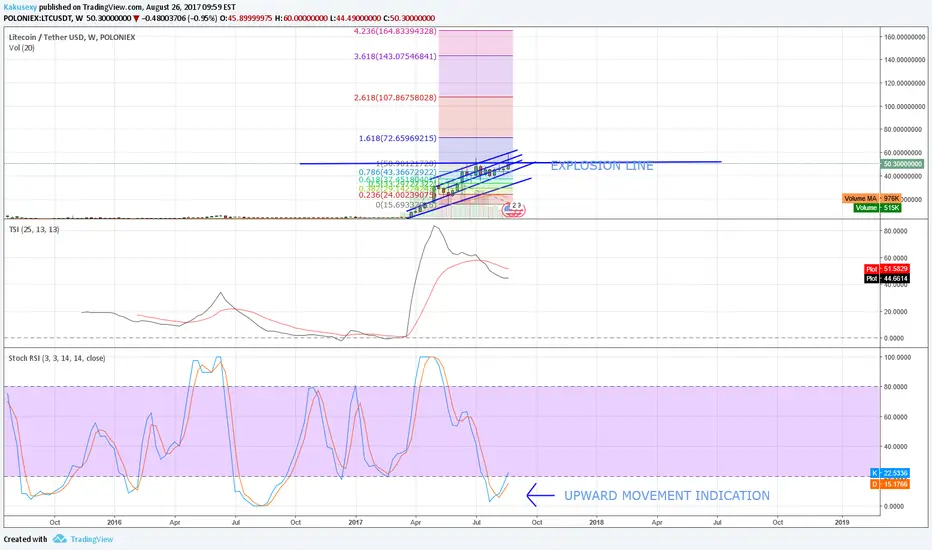Click the 50.30000000 current price tag
Viewport: 932px width, 550px height.
point(903,164)
